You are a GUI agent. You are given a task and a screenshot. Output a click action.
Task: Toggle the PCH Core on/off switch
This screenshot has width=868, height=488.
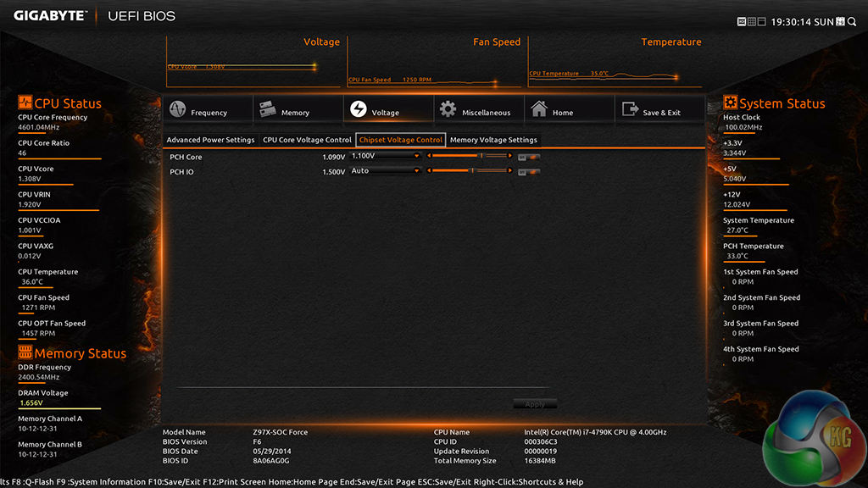529,157
